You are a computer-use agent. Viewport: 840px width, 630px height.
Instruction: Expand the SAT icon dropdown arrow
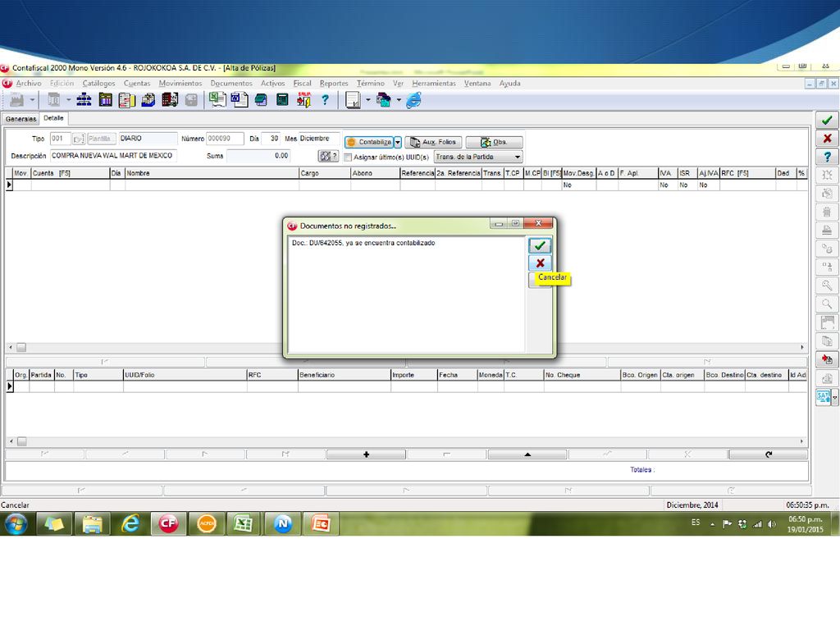point(834,397)
